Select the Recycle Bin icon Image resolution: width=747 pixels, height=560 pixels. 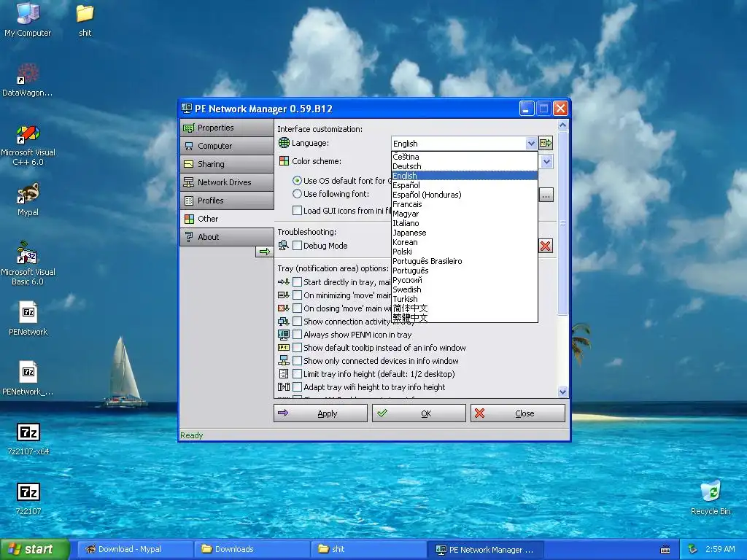click(711, 498)
